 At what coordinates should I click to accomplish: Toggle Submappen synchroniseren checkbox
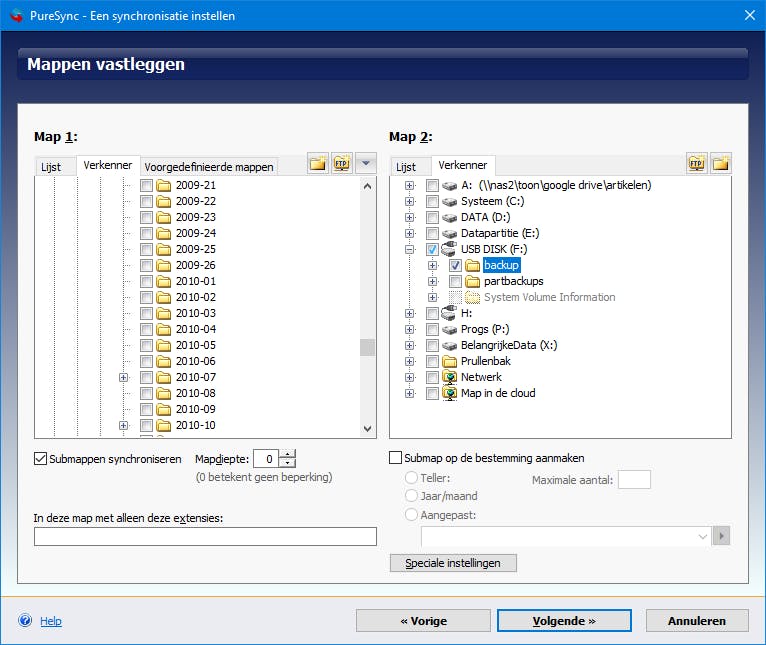41,458
